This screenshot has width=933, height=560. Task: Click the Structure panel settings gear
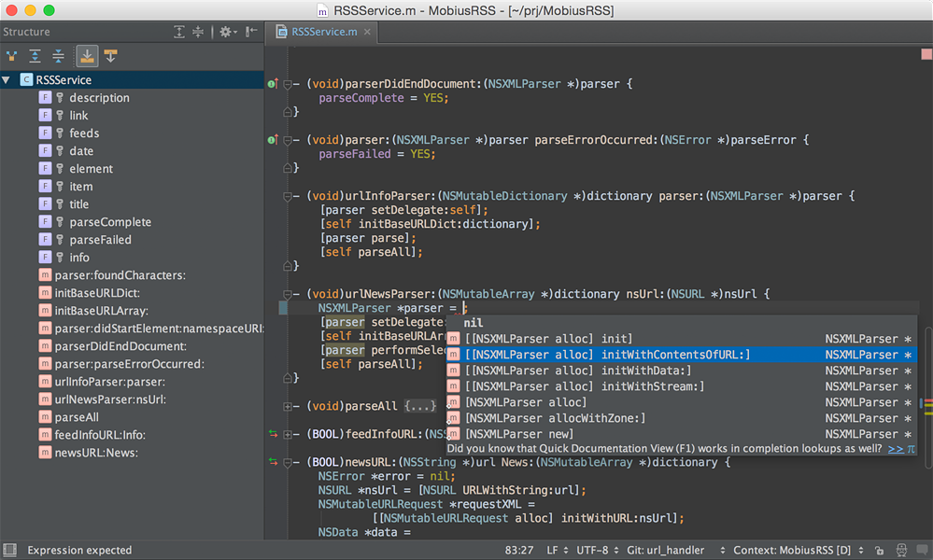pos(225,32)
